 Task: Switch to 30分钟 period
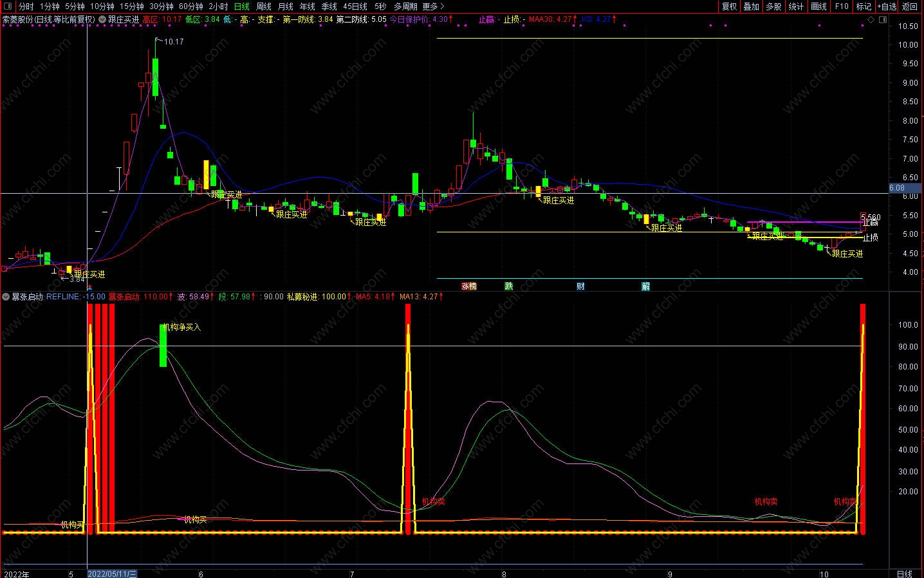point(162,6)
